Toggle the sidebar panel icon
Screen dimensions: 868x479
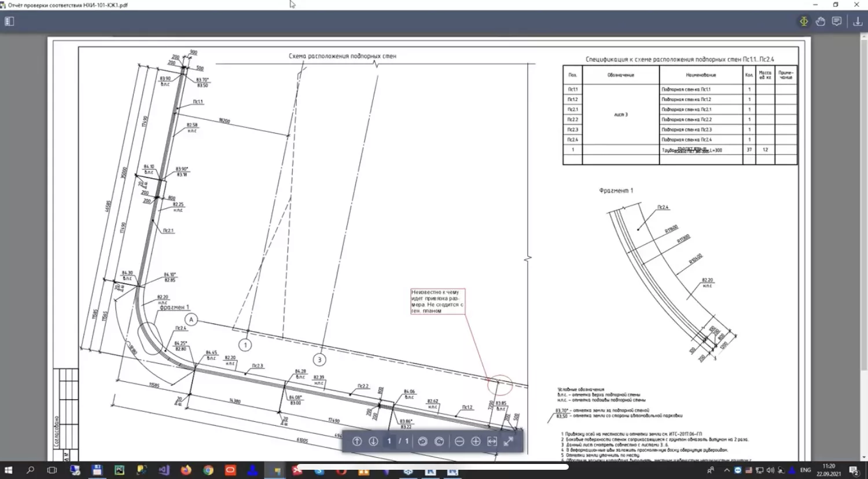pos(9,21)
